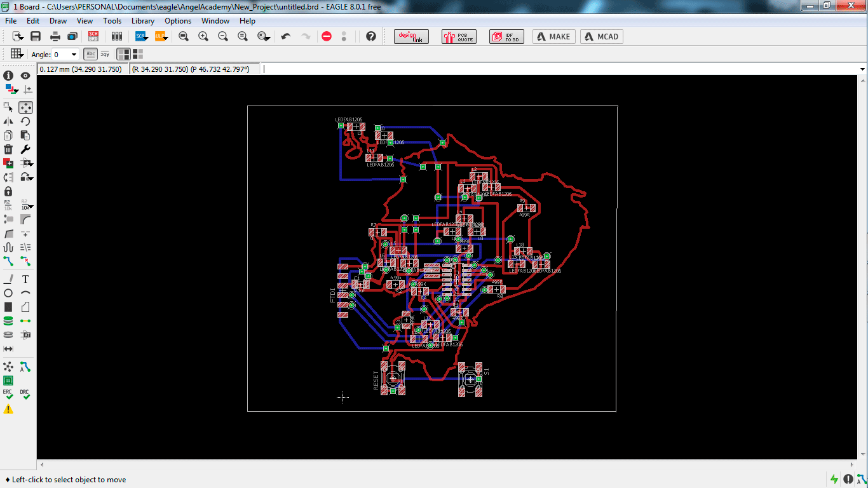Expand the command line history dropdown
The image size is (868, 488).
pos(862,69)
